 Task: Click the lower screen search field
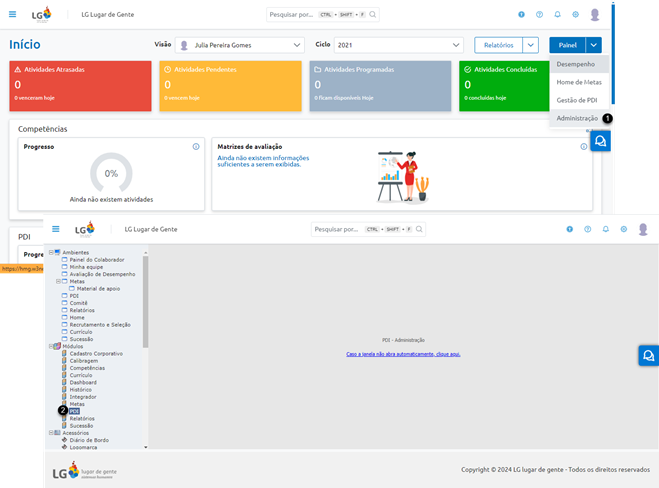click(x=368, y=229)
